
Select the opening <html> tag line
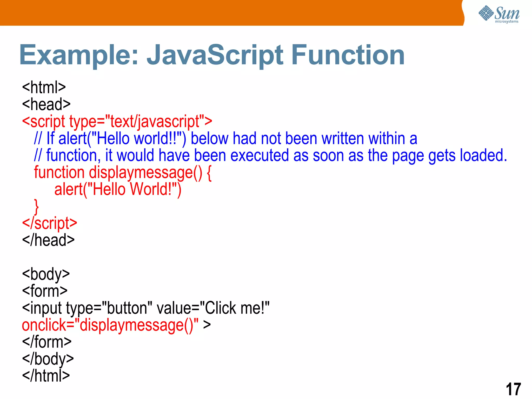point(44,87)
